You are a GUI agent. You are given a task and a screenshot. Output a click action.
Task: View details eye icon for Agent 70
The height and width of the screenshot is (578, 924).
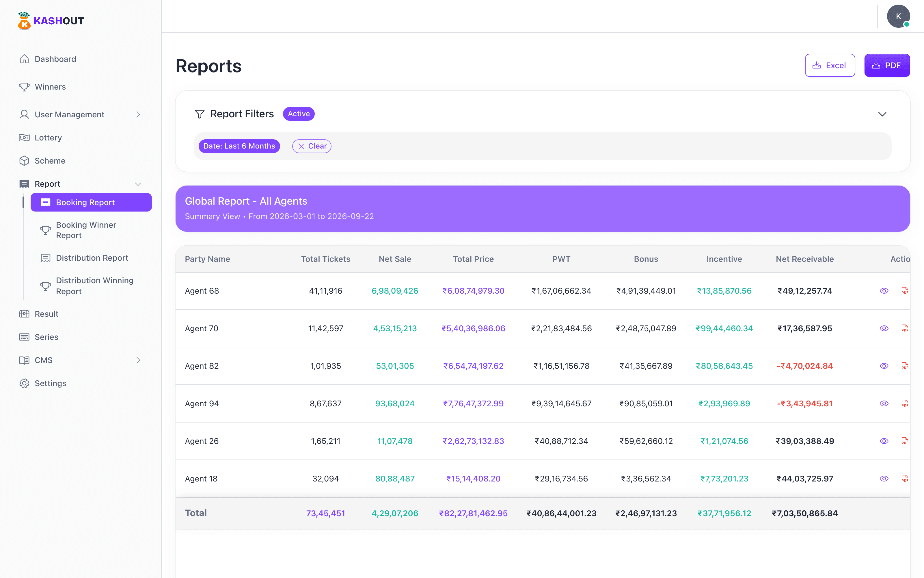tap(884, 328)
